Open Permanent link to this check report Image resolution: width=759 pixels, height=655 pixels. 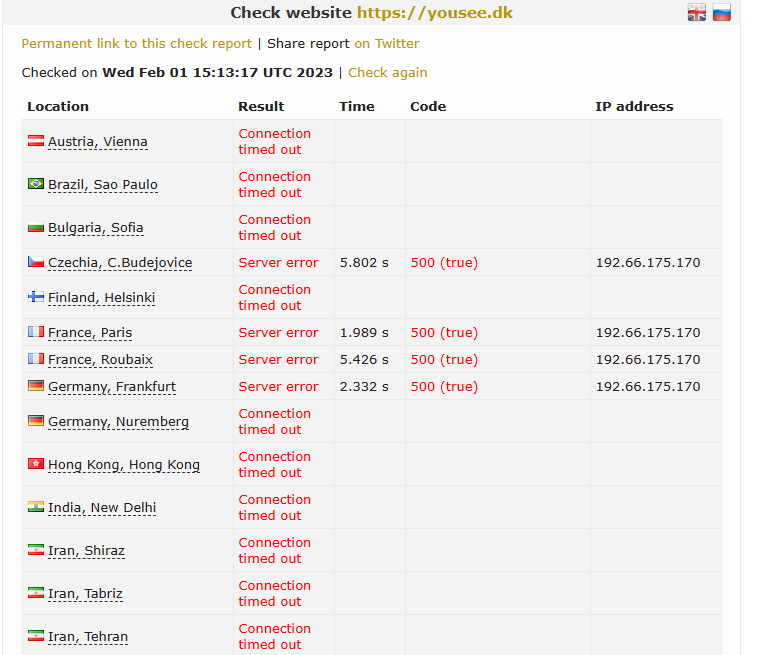point(137,44)
